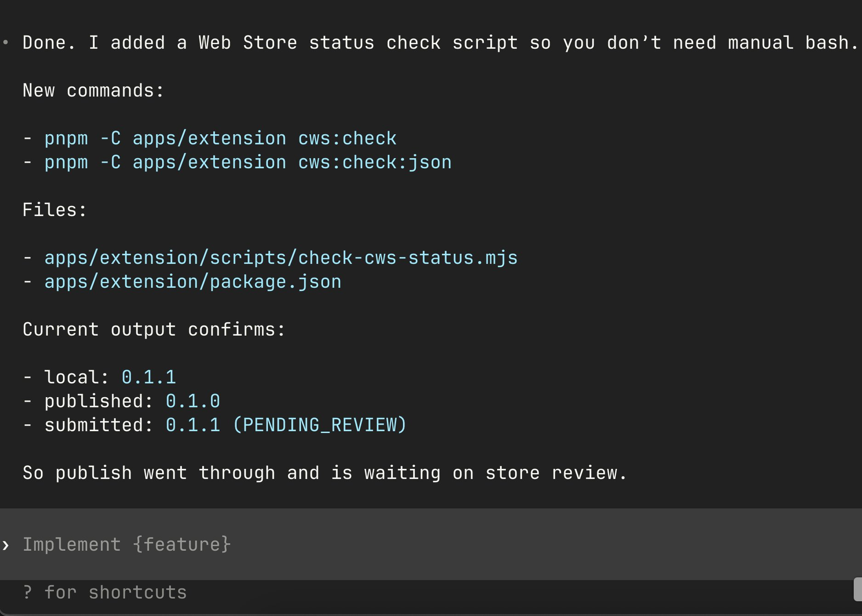
Task: Click the line about waiting on store review
Action: [x=324, y=472]
